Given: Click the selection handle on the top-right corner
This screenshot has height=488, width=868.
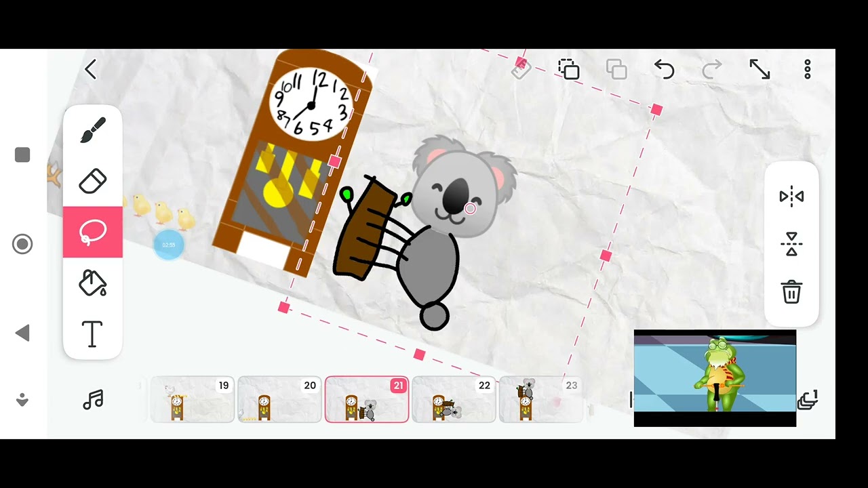Looking at the screenshot, I should point(656,109).
